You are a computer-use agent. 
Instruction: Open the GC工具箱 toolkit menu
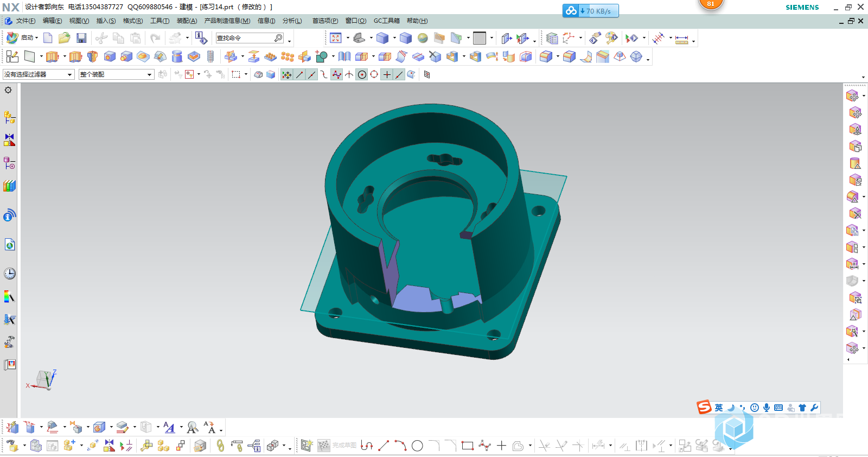coord(386,21)
